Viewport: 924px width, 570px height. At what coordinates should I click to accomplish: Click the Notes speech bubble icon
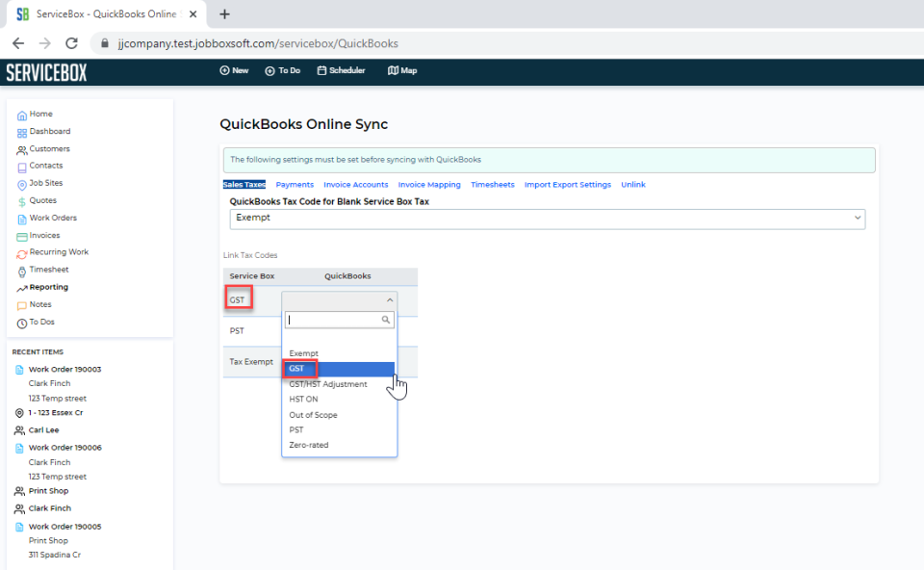[x=22, y=306]
